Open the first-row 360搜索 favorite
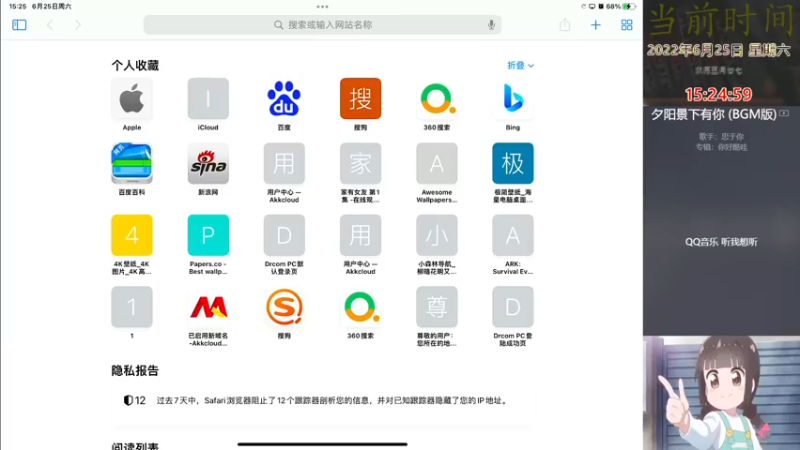This screenshot has width=800, height=450. (436, 104)
